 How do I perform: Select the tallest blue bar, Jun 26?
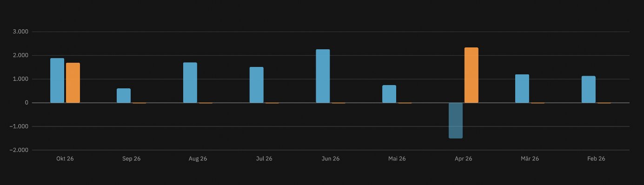click(x=323, y=76)
